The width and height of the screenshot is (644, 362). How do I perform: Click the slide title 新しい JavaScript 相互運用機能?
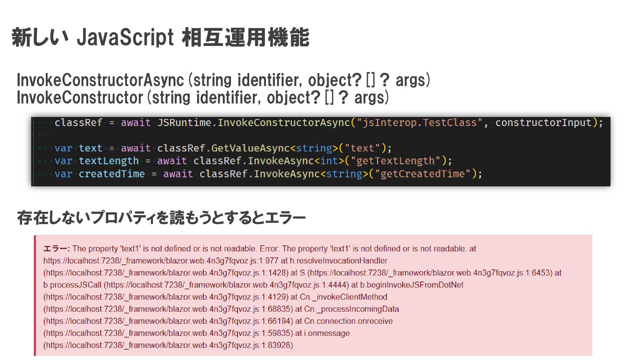click(160, 38)
